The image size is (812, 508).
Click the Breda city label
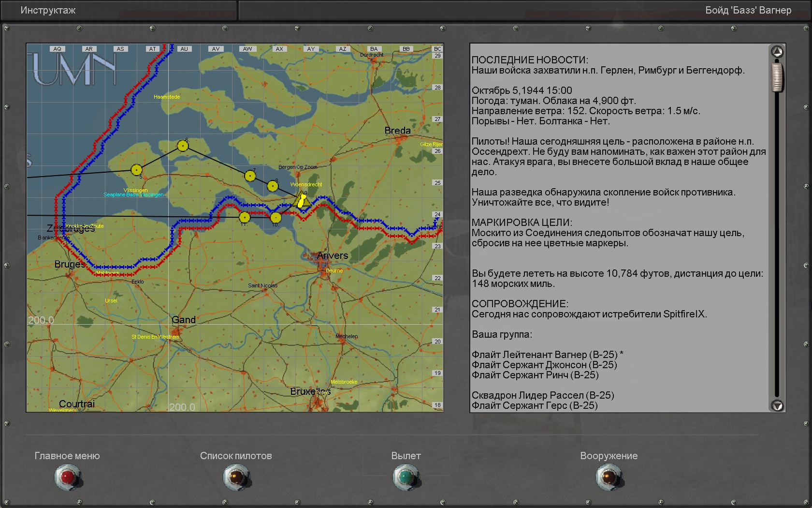[397, 130]
